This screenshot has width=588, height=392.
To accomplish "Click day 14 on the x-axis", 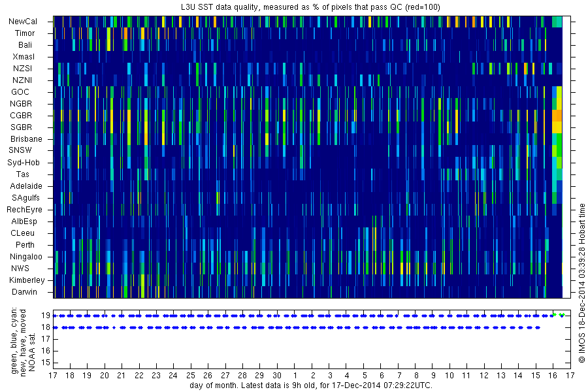I will click(518, 375).
